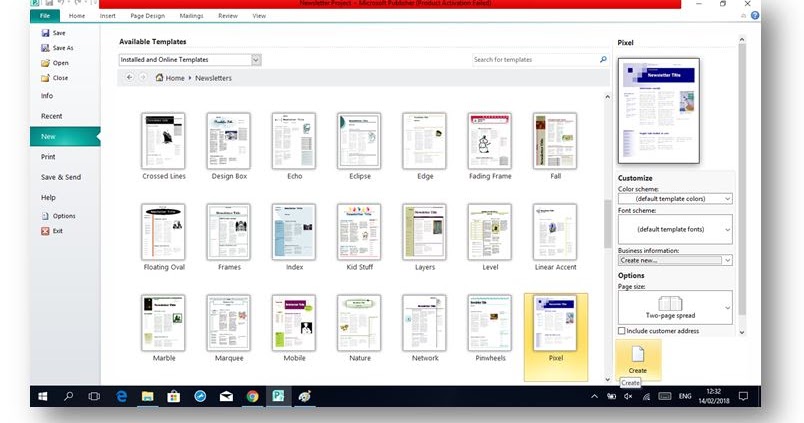Switch to the Review tab
The height and width of the screenshot is (423, 804).
point(228,16)
